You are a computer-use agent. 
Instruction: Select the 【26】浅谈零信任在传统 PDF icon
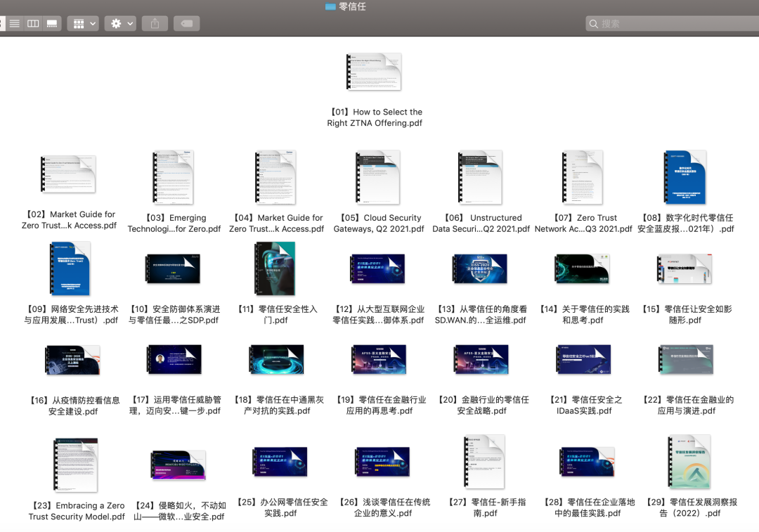382,462
